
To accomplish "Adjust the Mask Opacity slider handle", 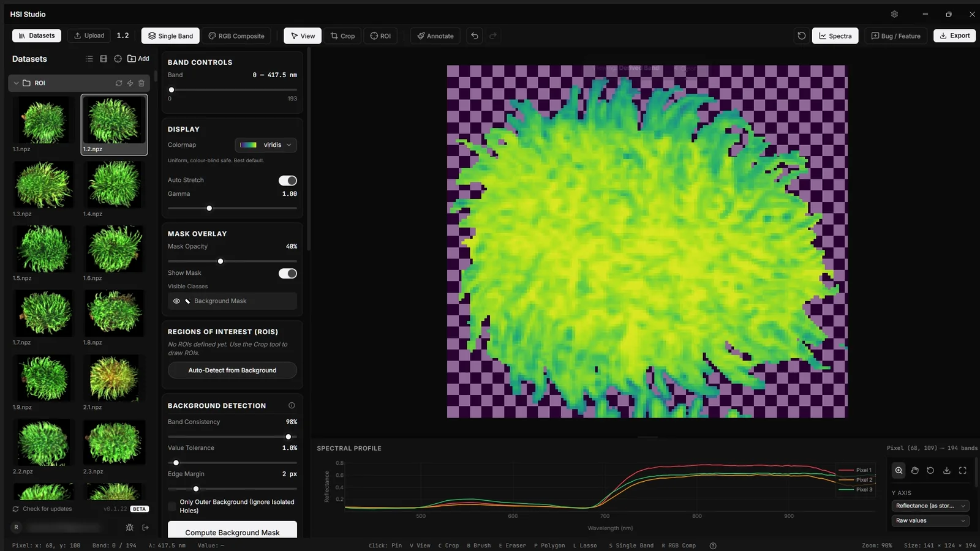I will point(221,261).
